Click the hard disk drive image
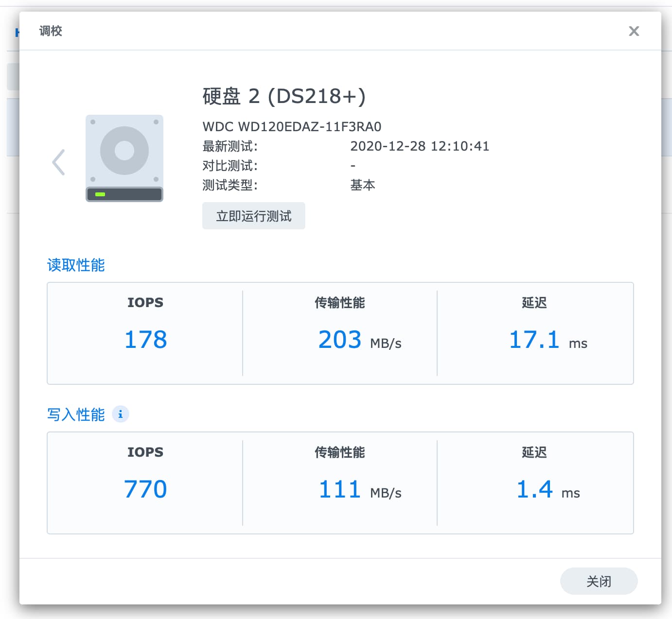 tap(124, 158)
